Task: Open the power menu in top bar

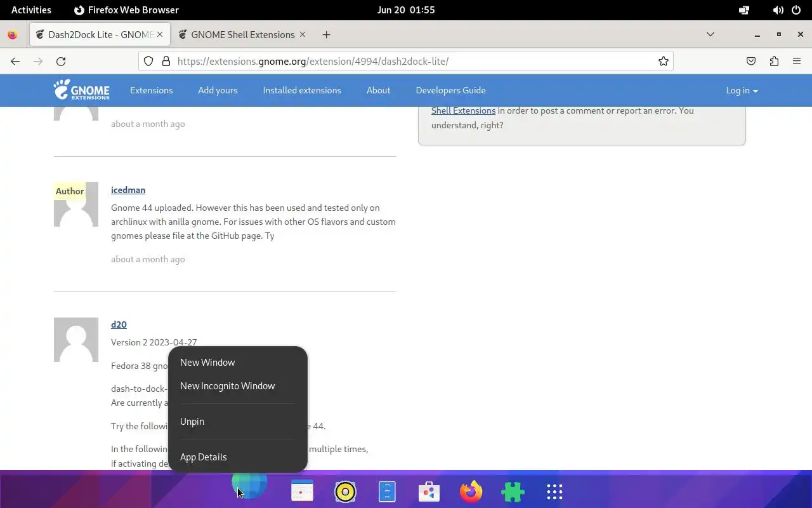Action: [796, 10]
